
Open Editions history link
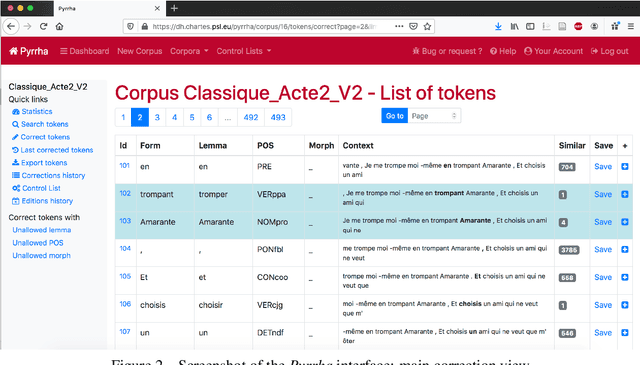pyautogui.click(x=42, y=201)
